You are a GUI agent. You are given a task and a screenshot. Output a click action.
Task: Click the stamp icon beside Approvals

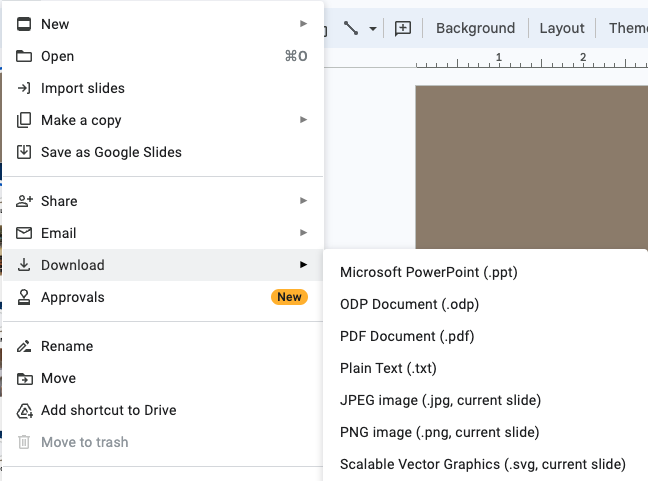point(24,297)
